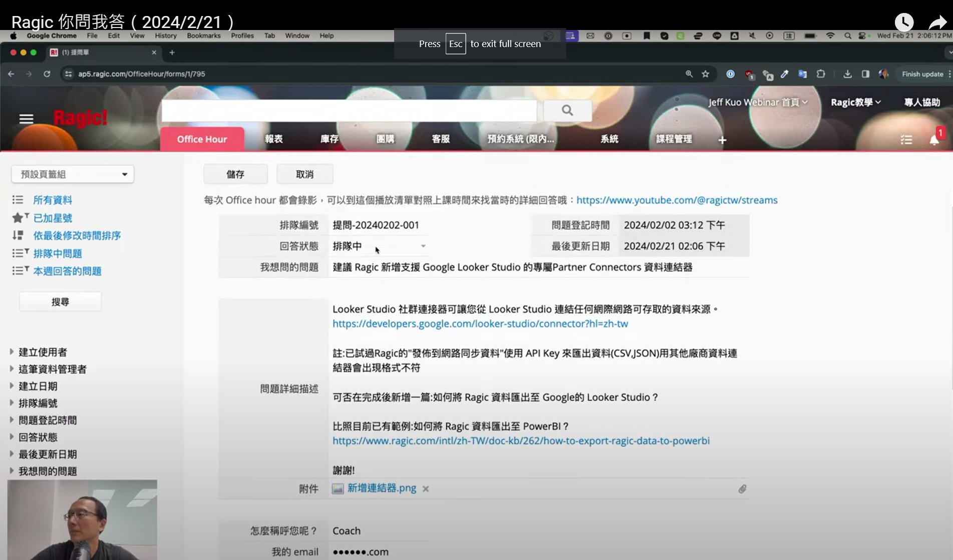Open macOS Wi-Fi status icon

click(830, 36)
